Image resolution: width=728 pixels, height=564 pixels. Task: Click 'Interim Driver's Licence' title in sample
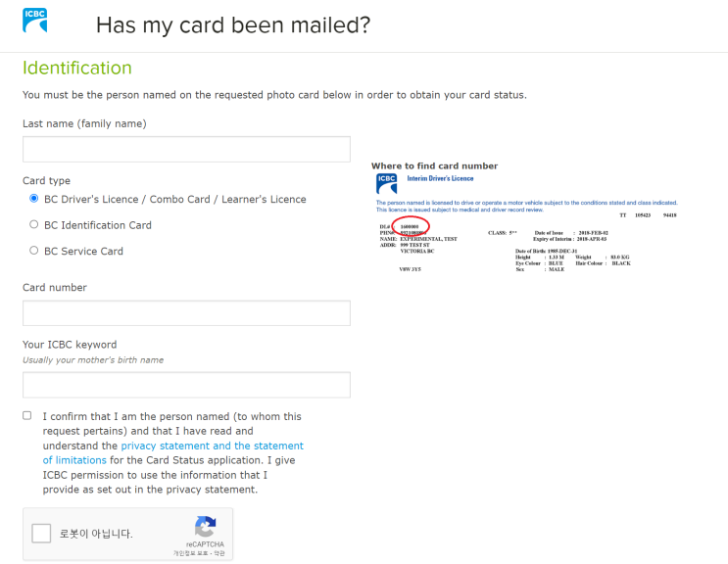[x=440, y=179]
